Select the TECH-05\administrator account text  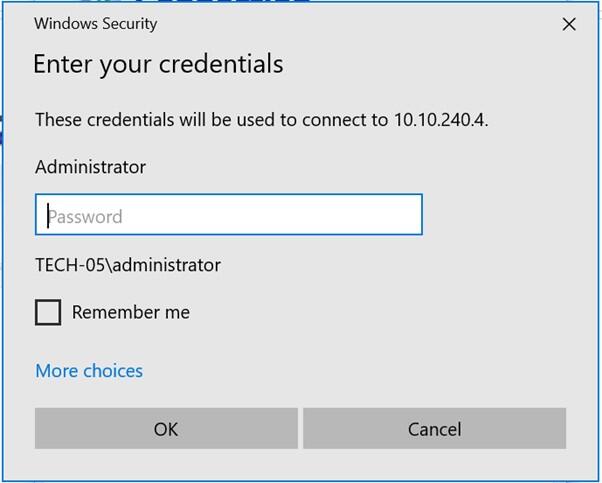pos(128,265)
